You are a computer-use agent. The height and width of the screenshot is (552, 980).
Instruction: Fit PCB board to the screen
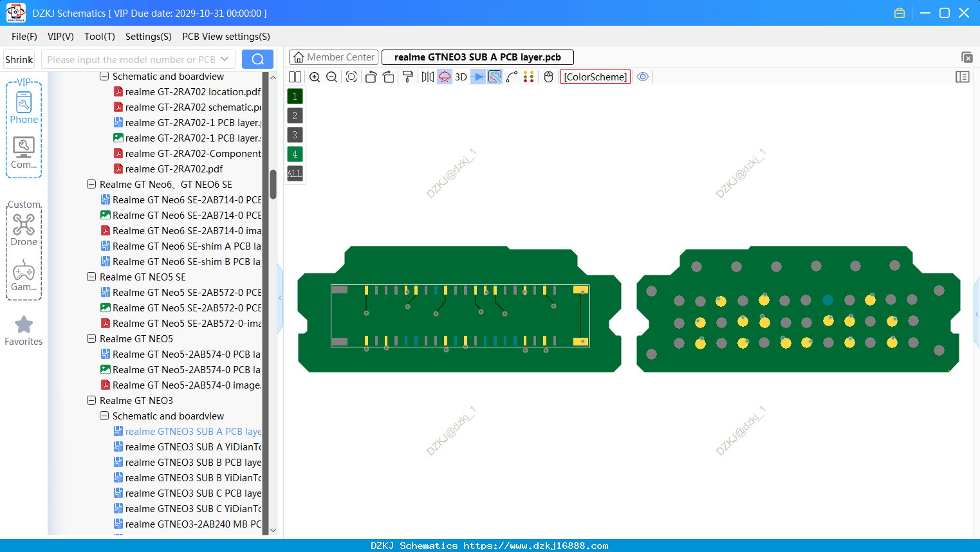click(x=351, y=77)
